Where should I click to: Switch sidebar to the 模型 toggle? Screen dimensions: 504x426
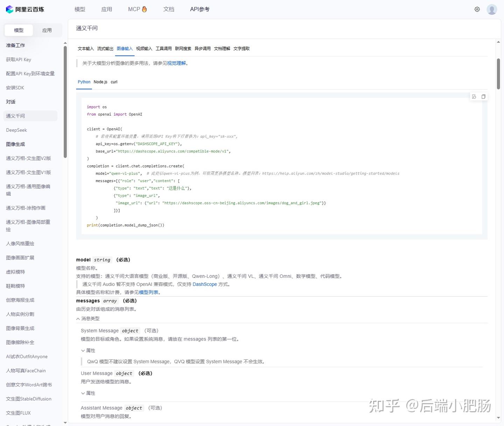pos(19,30)
